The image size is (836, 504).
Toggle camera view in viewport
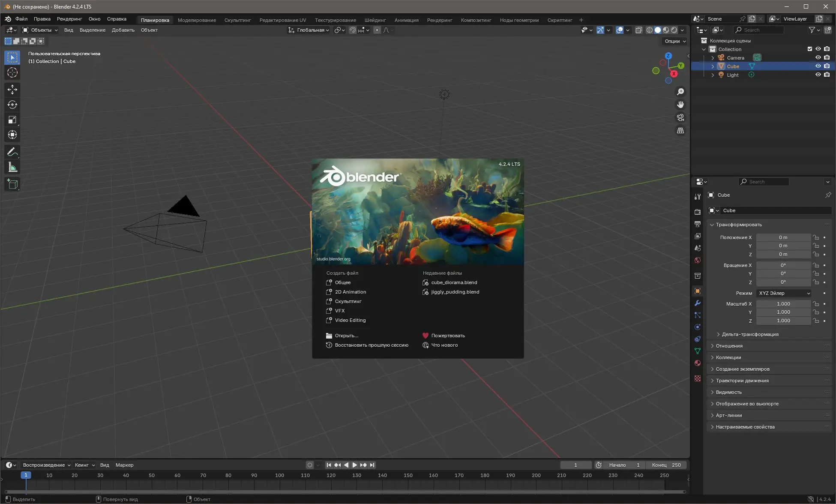680,117
